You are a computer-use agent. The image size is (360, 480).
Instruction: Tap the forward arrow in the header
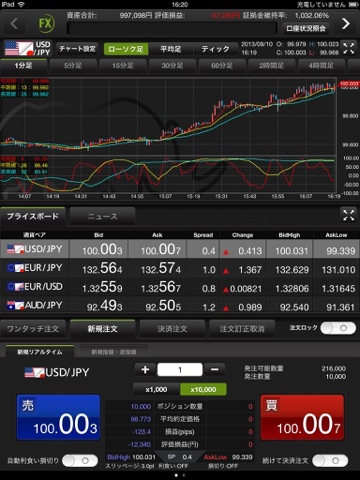[x=346, y=24]
